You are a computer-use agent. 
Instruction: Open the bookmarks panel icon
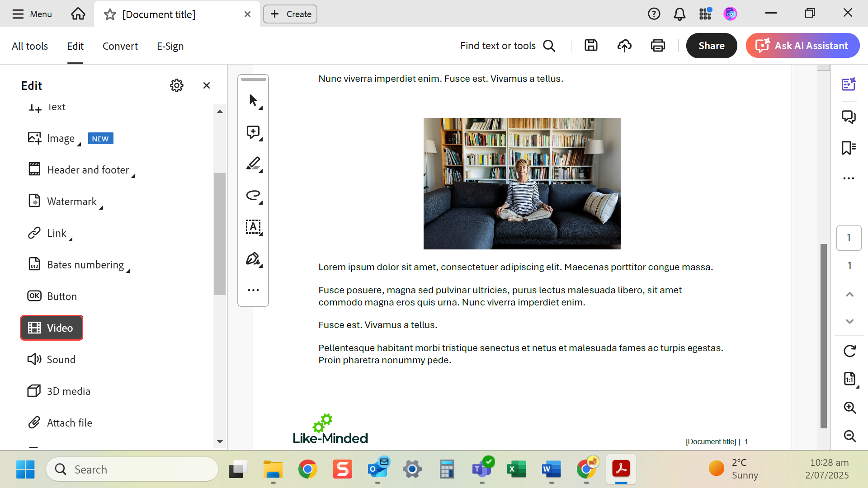coord(849,148)
